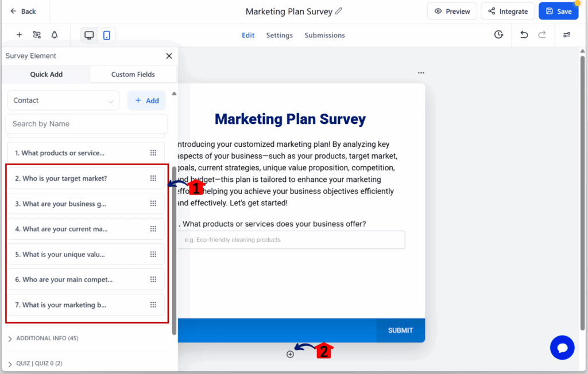Click the survey intro paragraph text
The image size is (588, 374).
coord(287,173)
